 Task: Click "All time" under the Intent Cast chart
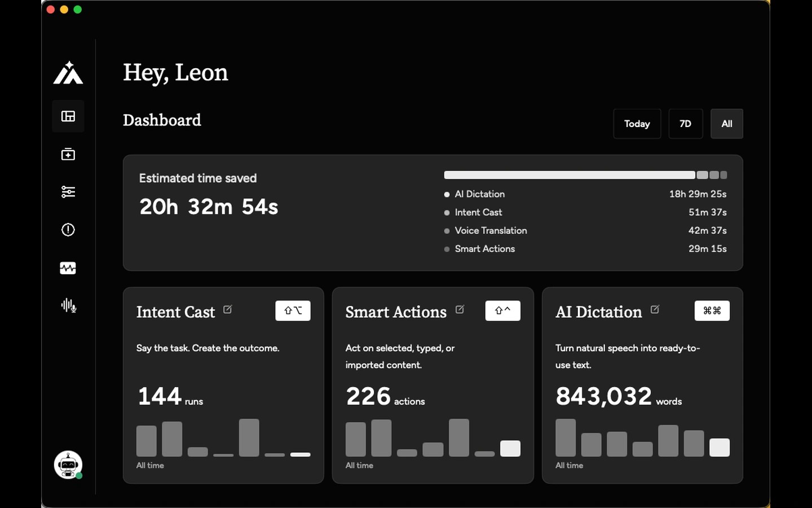tap(150, 466)
